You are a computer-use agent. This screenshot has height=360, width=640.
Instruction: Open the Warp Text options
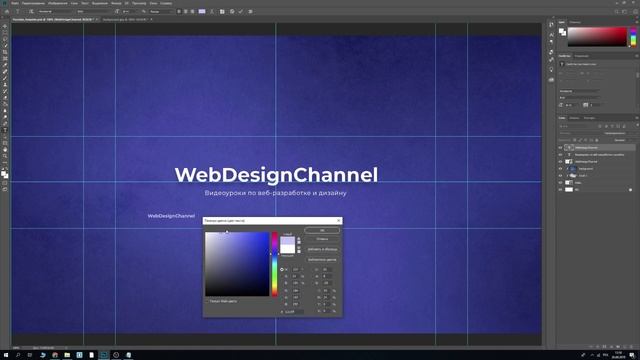[x=212, y=11]
